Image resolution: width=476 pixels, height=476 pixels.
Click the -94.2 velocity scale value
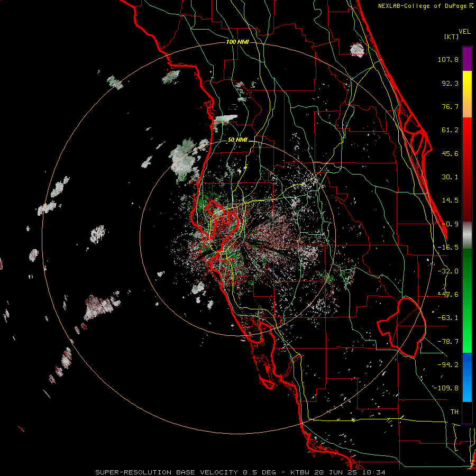click(x=448, y=365)
